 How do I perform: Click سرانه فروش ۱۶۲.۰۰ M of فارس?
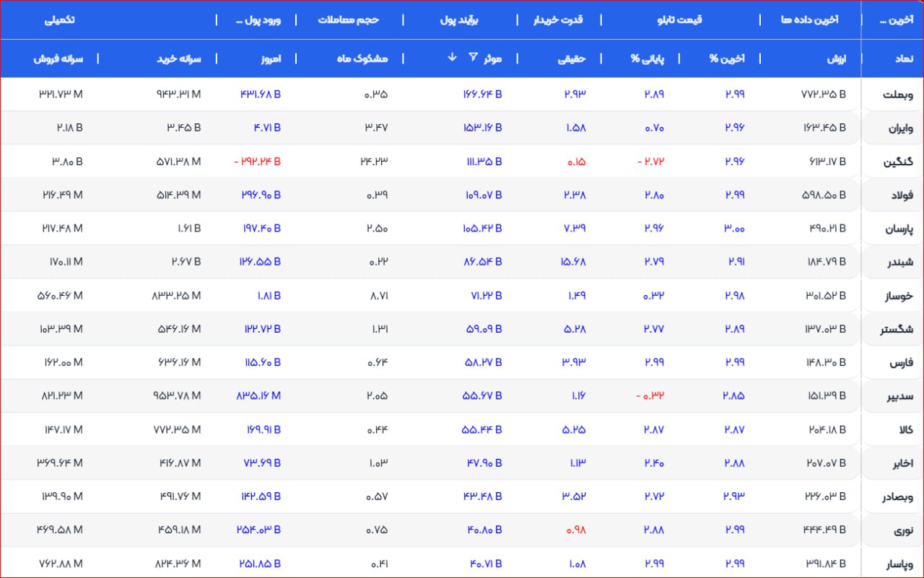pyautogui.click(x=62, y=362)
